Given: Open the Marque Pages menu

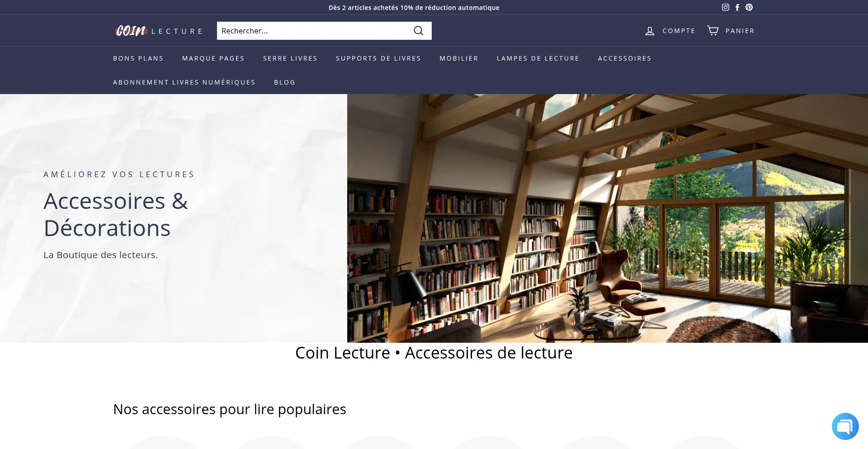Looking at the screenshot, I should (x=213, y=58).
